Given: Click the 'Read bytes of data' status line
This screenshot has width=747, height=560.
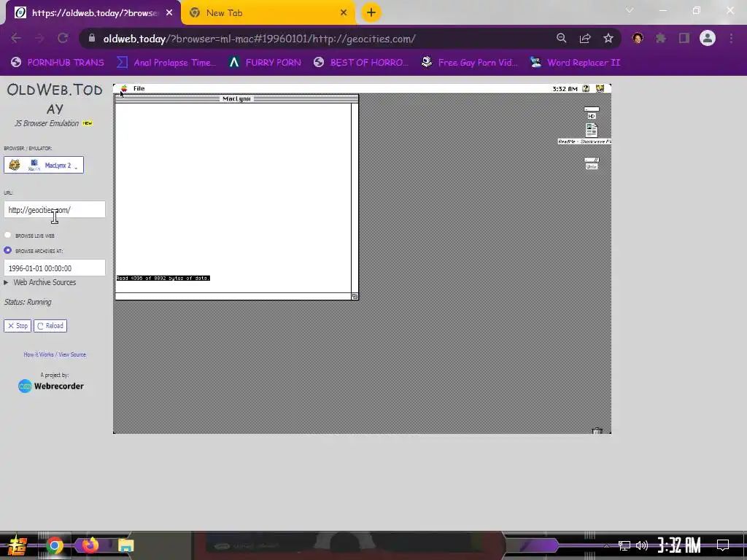Looking at the screenshot, I should [x=163, y=278].
